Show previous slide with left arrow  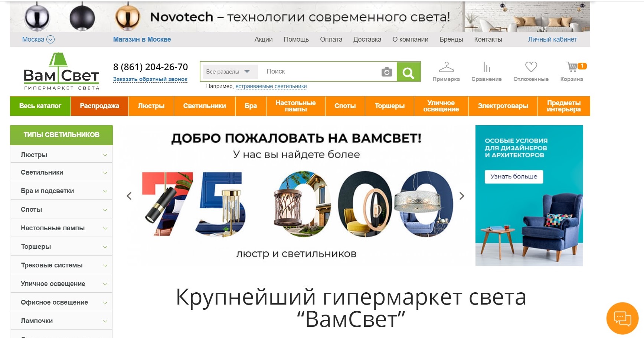click(129, 196)
